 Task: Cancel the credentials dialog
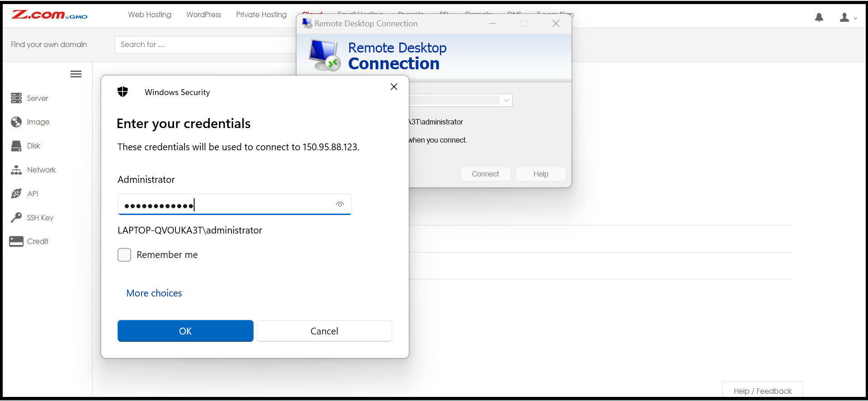point(324,331)
